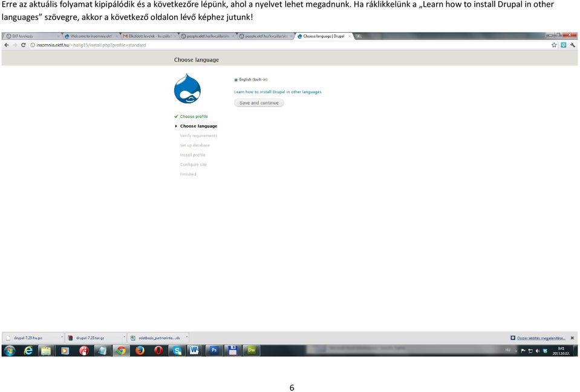This screenshot has height=392, width=580.
Task: Click the show all downloads link
Action: (x=541, y=338)
